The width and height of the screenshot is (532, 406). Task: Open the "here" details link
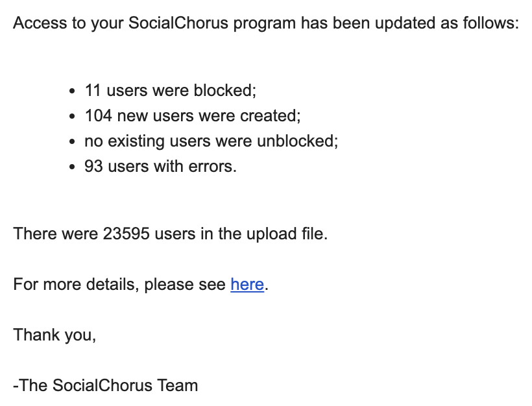click(247, 284)
